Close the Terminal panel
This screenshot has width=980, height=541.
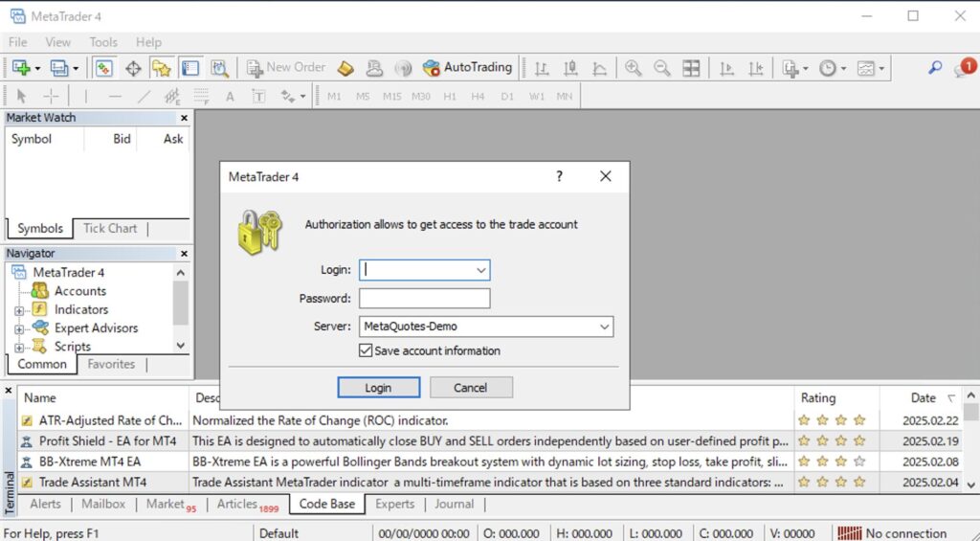(8, 391)
